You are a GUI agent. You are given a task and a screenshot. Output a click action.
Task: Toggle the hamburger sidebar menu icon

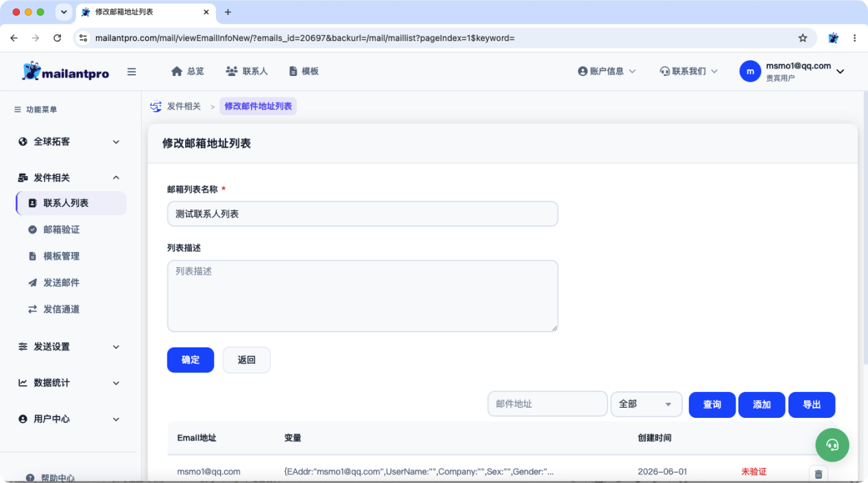point(132,72)
